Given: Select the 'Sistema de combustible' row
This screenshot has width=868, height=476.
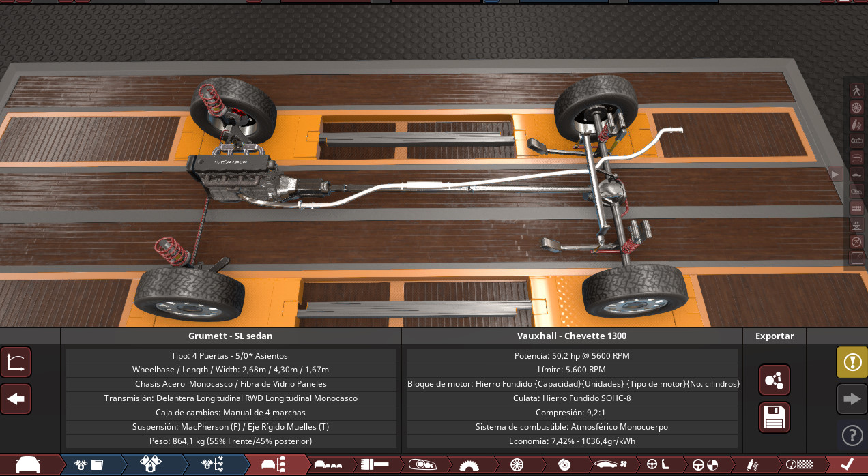Looking at the screenshot, I should point(572,427).
